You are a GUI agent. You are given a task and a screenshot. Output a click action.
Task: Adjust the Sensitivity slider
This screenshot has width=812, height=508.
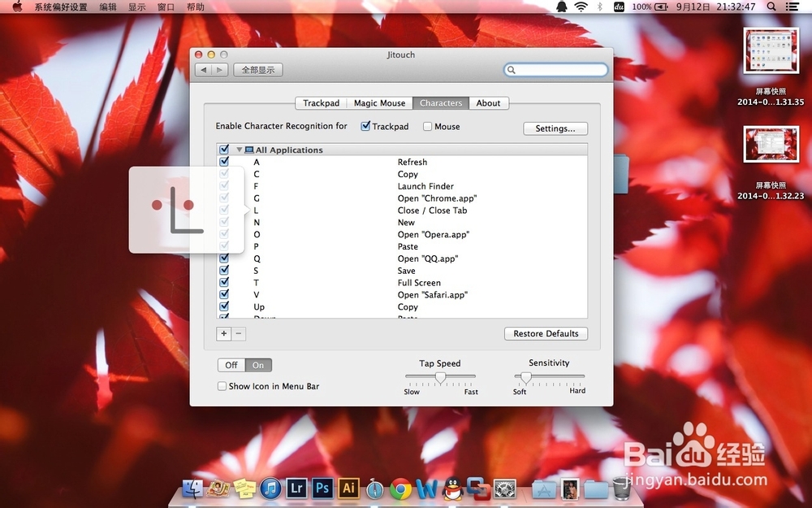coord(525,377)
